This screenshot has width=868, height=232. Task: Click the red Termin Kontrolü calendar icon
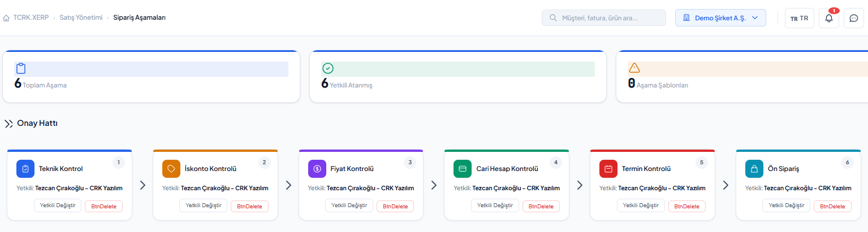point(608,169)
